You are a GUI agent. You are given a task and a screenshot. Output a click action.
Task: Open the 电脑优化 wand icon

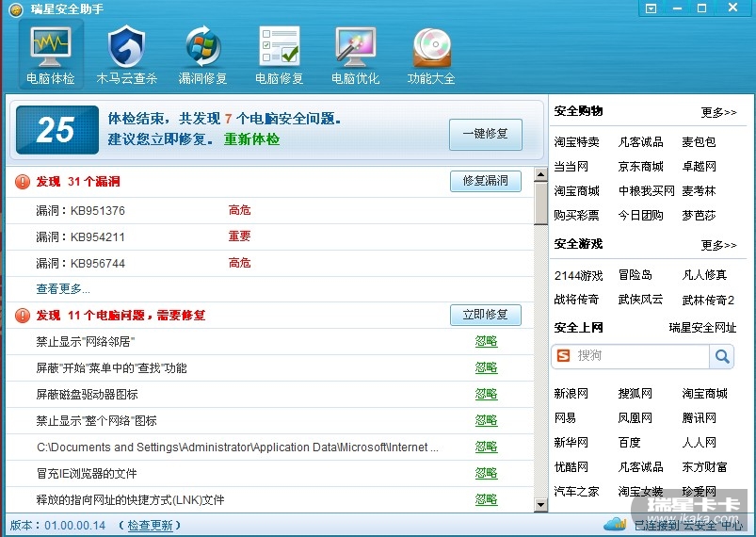coord(355,47)
